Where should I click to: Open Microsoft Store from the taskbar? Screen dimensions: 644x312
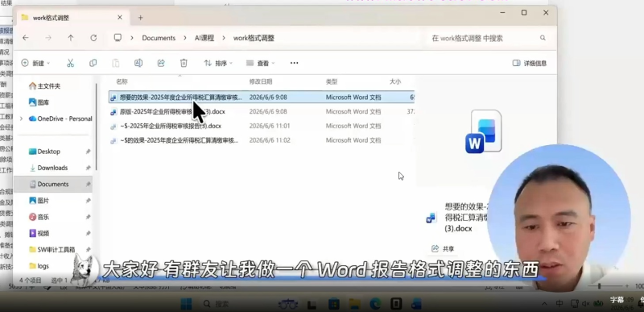point(334,304)
